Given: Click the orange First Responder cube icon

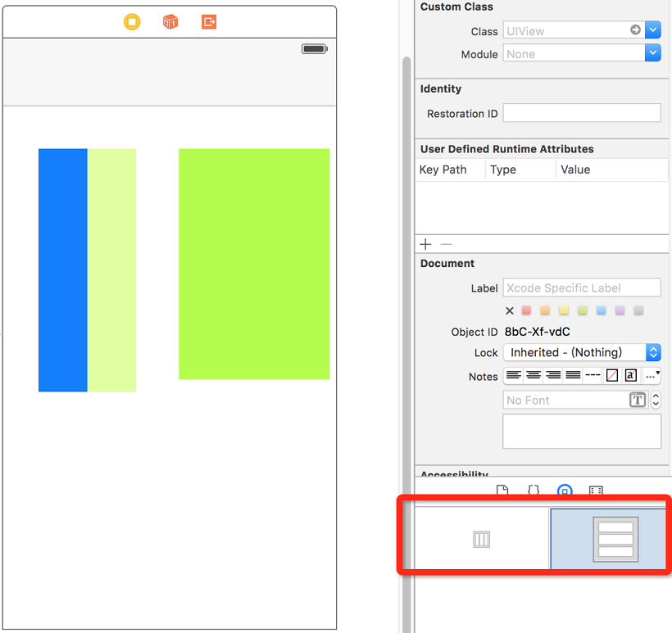Looking at the screenshot, I should 170,22.
